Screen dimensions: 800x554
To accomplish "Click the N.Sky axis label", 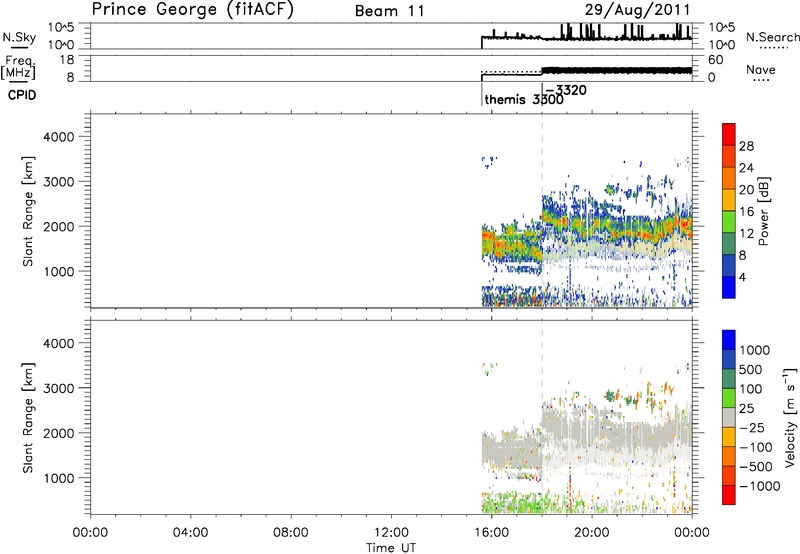I will (x=19, y=37).
